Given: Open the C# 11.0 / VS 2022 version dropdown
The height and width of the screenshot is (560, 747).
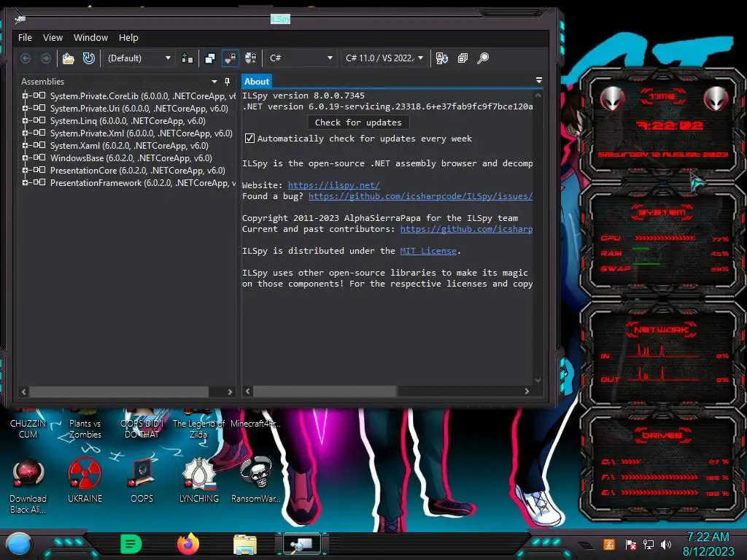Looking at the screenshot, I should coord(384,58).
